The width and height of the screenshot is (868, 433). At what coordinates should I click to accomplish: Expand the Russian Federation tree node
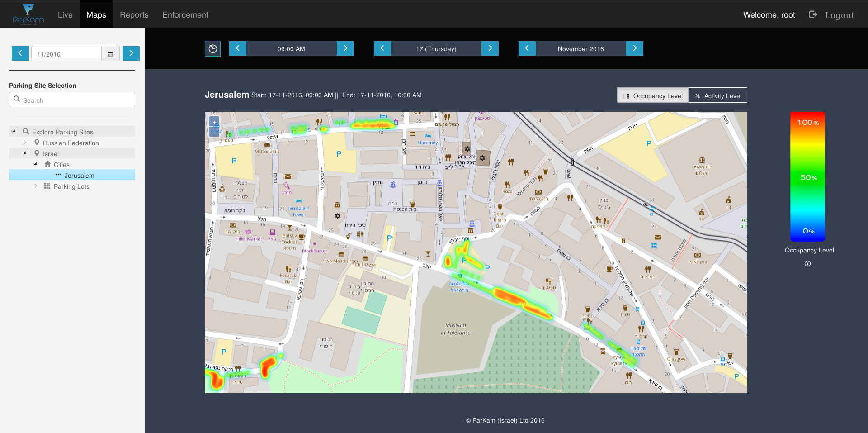pyautogui.click(x=25, y=143)
